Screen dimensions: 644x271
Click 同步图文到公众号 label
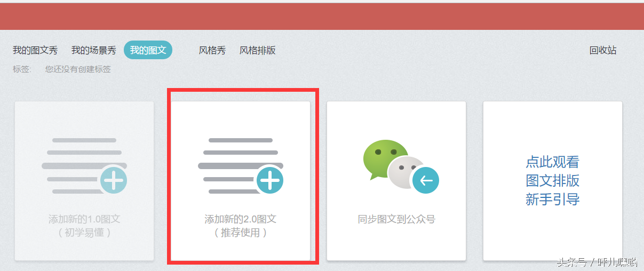tap(396, 219)
